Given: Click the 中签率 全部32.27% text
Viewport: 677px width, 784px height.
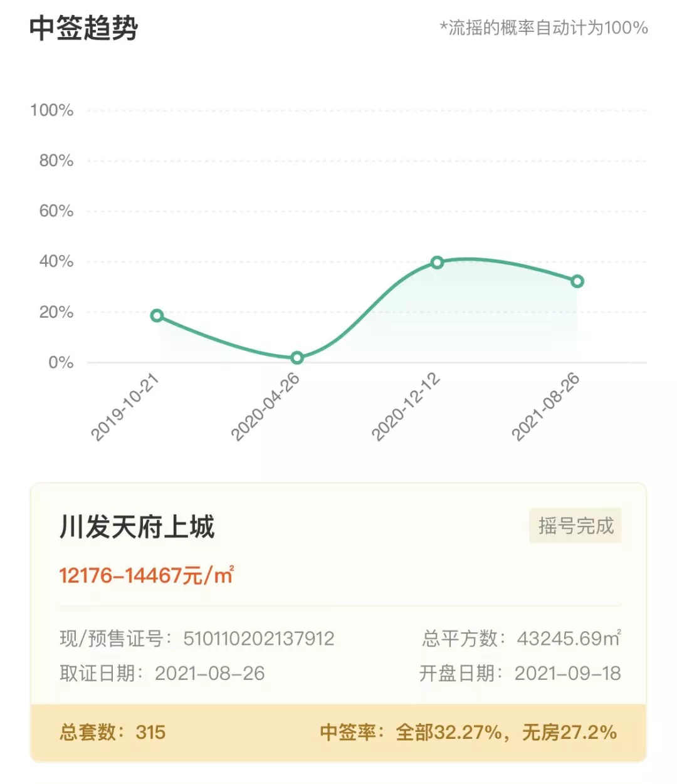Looking at the screenshot, I should click(411, 732).
